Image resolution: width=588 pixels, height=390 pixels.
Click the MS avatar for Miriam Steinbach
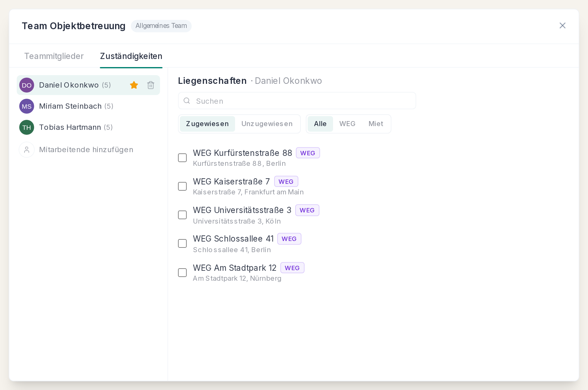pos(27,106)
